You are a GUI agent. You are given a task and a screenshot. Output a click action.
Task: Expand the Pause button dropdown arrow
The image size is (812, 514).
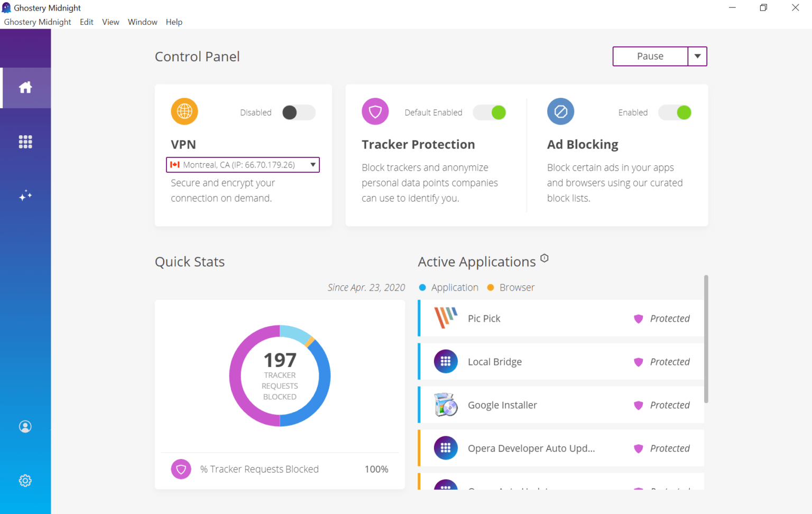click(697, 56)
